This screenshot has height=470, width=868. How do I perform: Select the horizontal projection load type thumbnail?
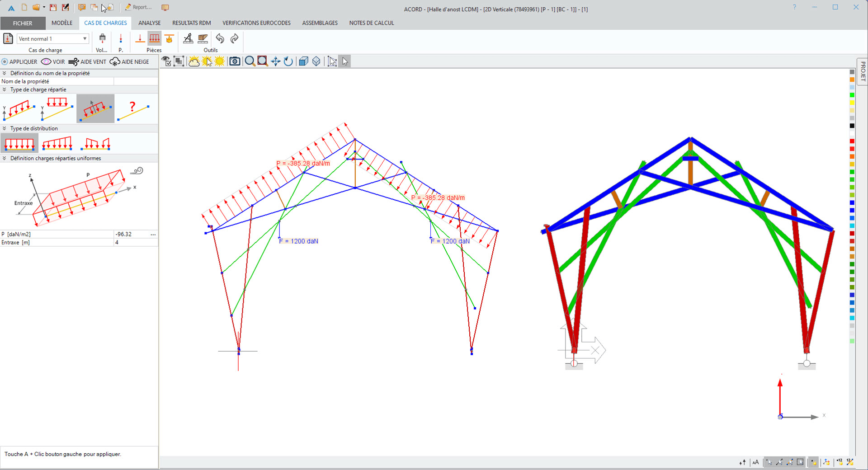pos(57,109)
